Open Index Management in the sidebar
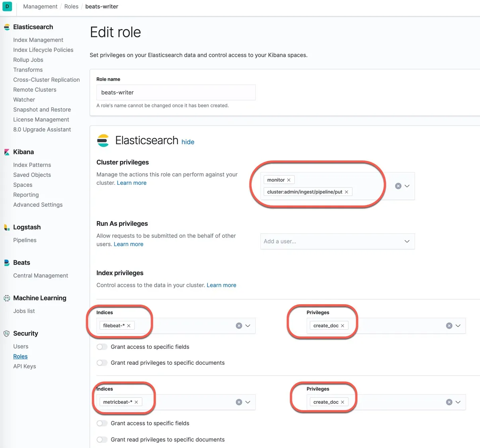The height and width of the screenshot is (448, 480). [38, 40]
